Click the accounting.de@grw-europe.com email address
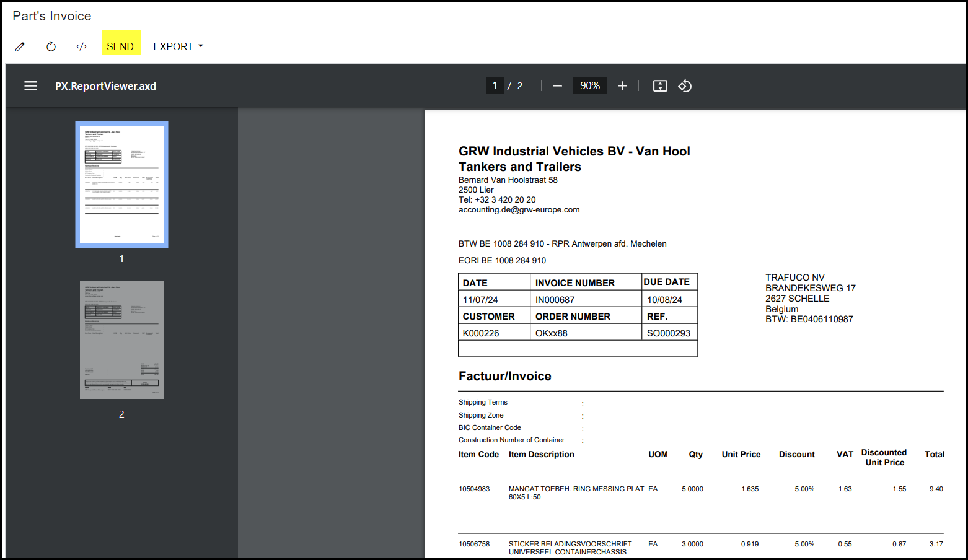The image size is (968, 560). [519, 210]
